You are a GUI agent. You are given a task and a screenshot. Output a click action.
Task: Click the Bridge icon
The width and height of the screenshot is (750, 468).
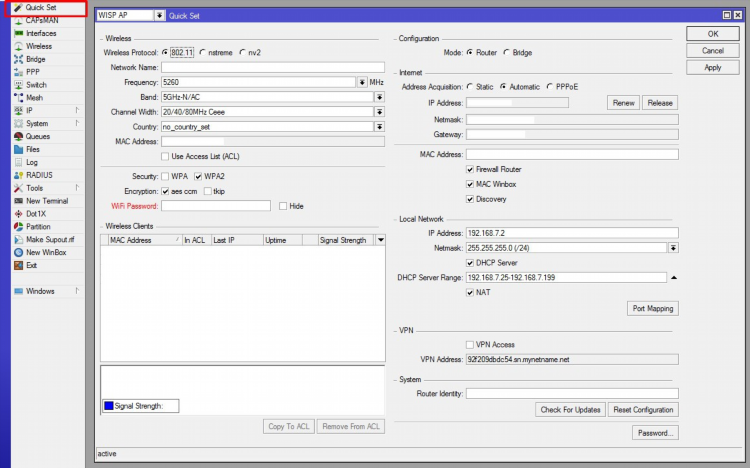coord(18,59)
